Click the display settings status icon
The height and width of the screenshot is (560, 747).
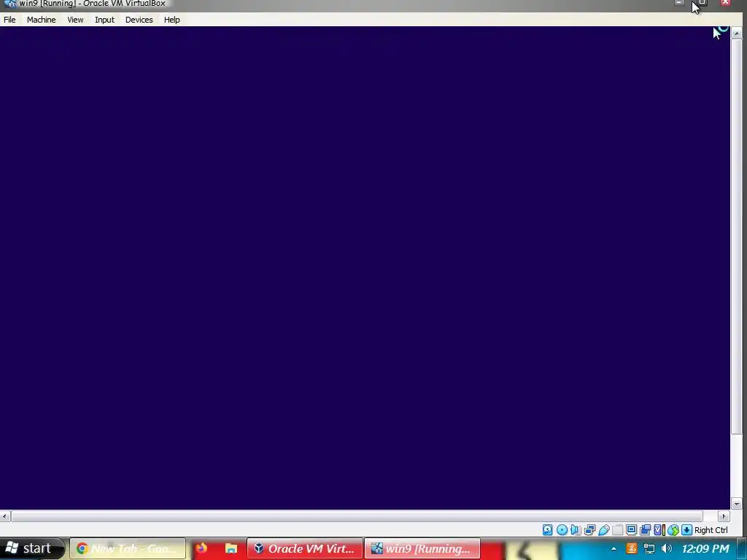(x=632, y=530)
